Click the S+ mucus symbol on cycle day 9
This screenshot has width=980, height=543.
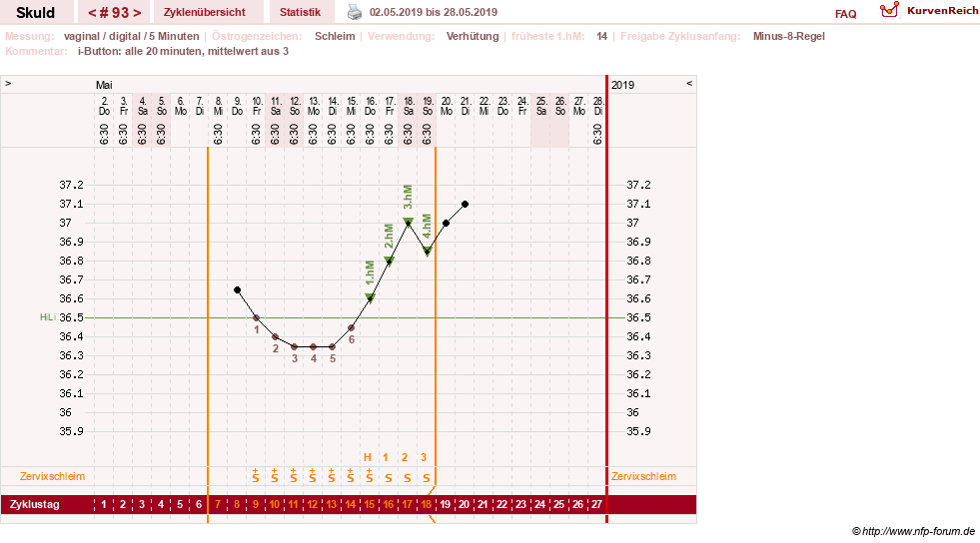click(256, 475)
